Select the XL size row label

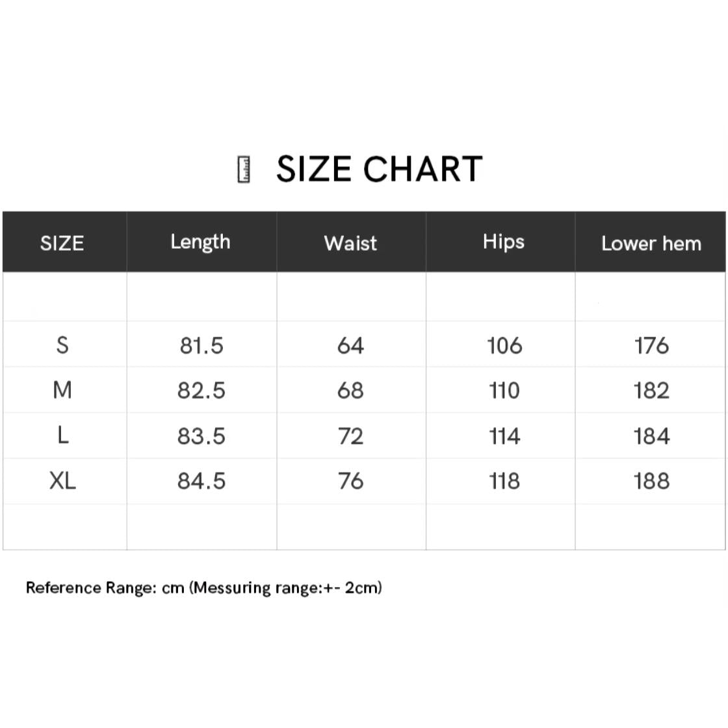(x=62, y=481)
